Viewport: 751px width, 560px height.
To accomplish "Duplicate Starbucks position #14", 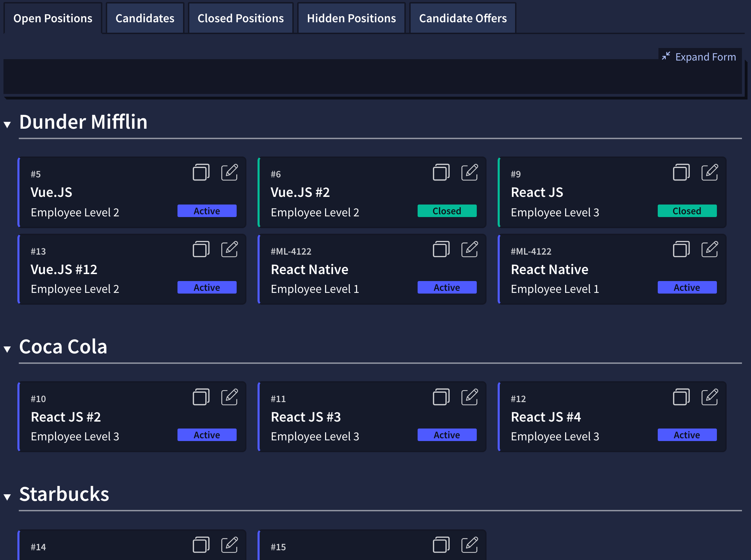I will (x=201, y=545).
